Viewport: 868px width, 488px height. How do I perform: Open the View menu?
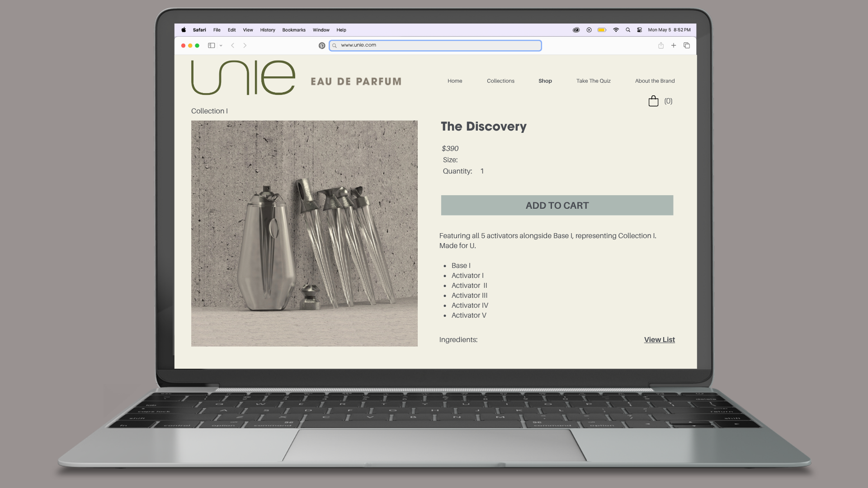tap(248, 30)
